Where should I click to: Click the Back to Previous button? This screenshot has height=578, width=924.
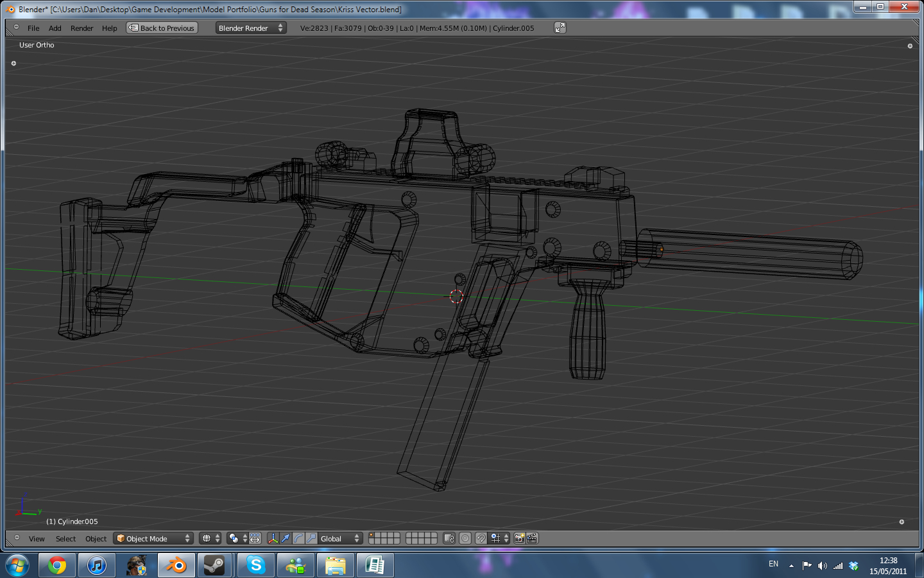tap(162, 28)
